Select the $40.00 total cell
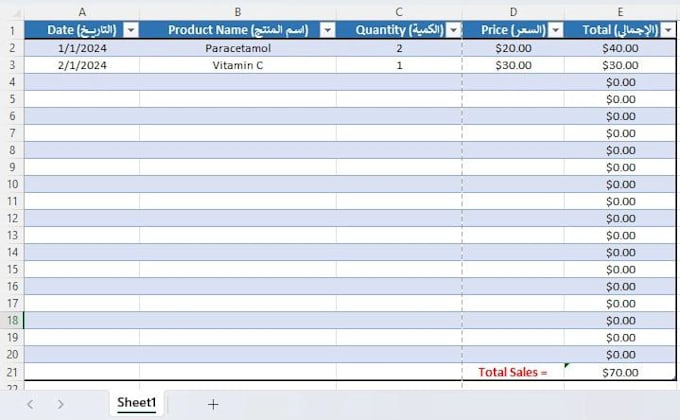This screenshot has height=420, width=680. point(620,48)
